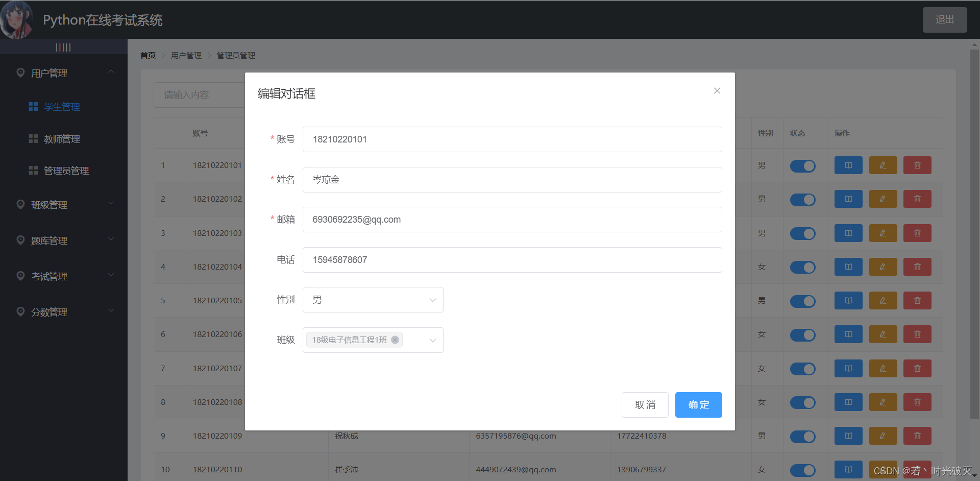Toggle status switch for row 18210220108

803,403
